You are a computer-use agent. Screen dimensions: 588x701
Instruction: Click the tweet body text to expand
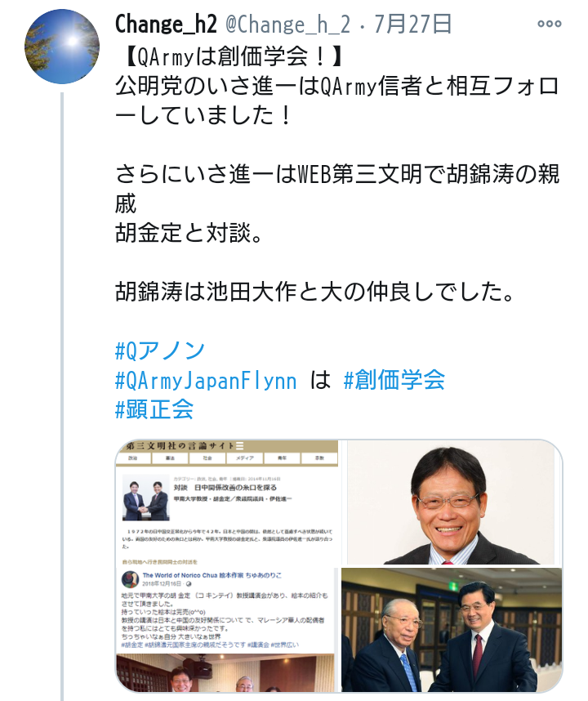tap(337, 174)
